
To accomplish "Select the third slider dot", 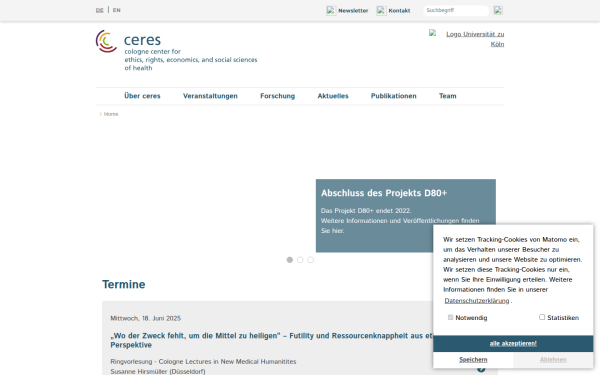I will (310, 260).
